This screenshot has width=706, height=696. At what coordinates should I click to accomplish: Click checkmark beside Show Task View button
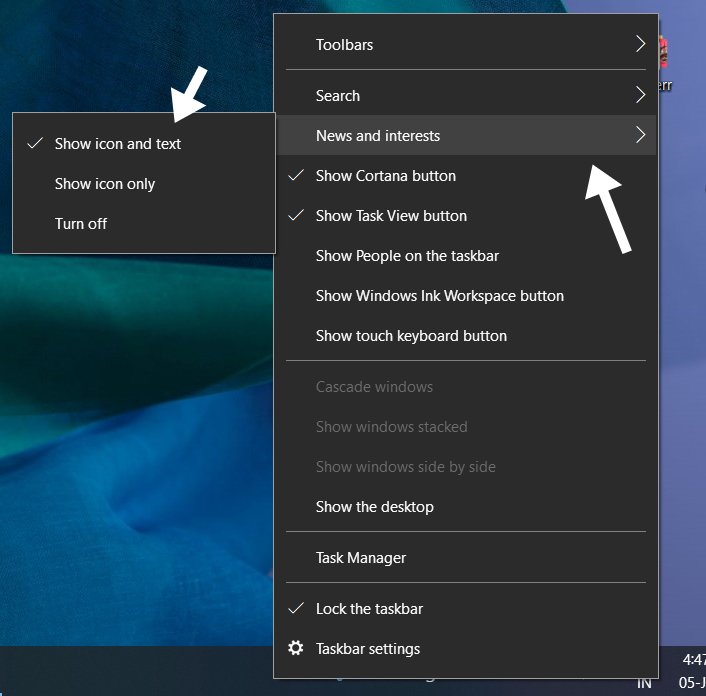(296, 215)
